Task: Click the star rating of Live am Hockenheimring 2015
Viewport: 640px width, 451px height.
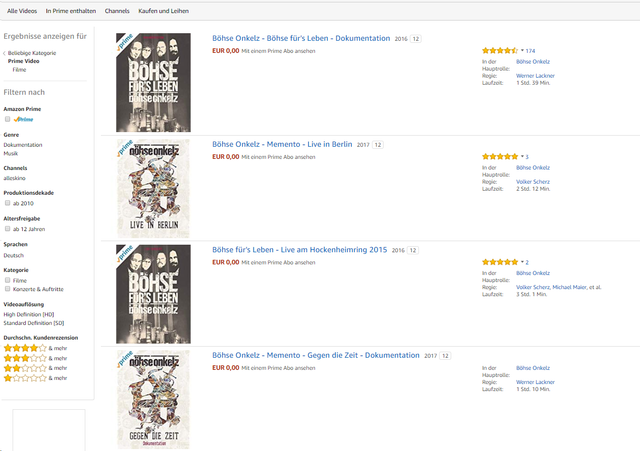Action: [x=499, y=262]
